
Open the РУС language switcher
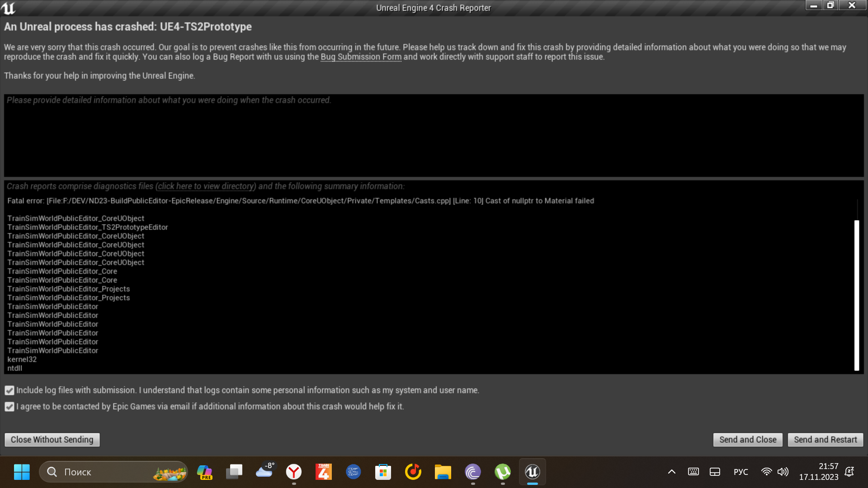[741, 472]
